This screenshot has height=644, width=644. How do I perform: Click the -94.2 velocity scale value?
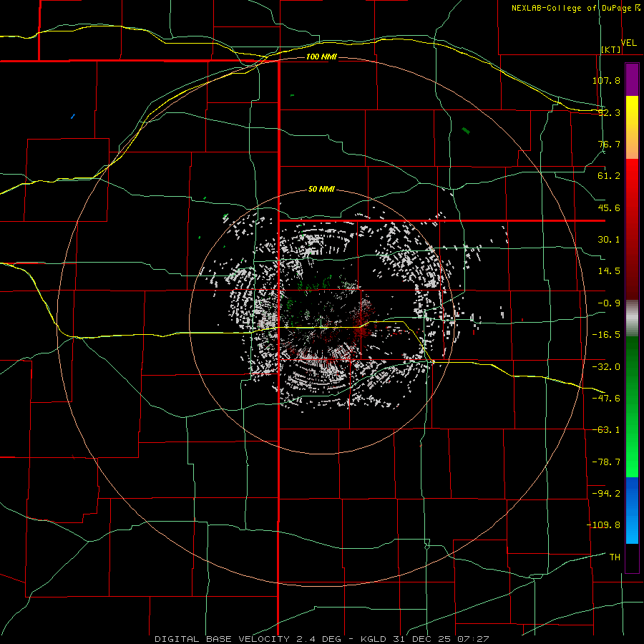[x=606, y=494]
